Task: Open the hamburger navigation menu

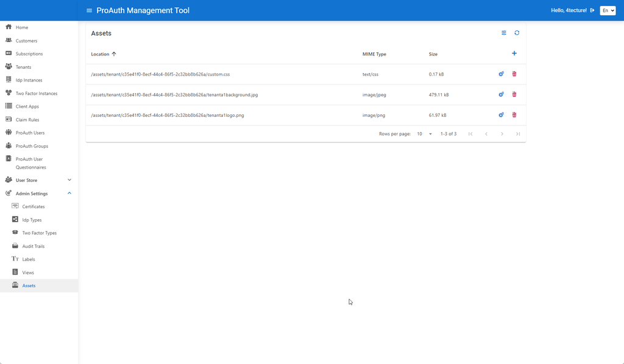Action: [90, 10]
